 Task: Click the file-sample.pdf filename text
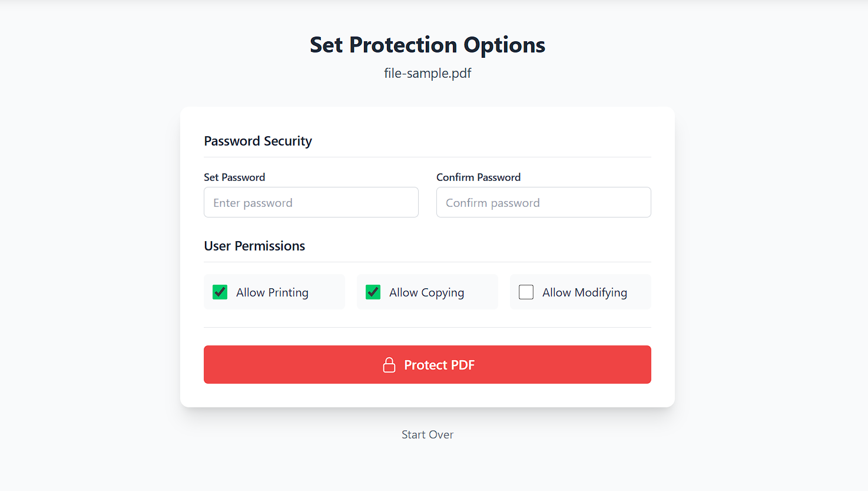[428, 74]
